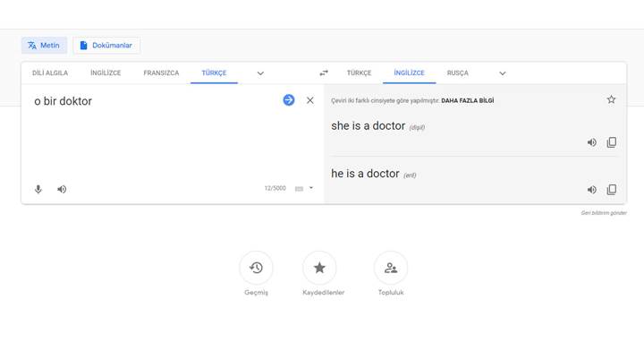This screenshot has width=644, height=342.
Task: Listen to the Turkish source text
Action: [x=62, y=189]
